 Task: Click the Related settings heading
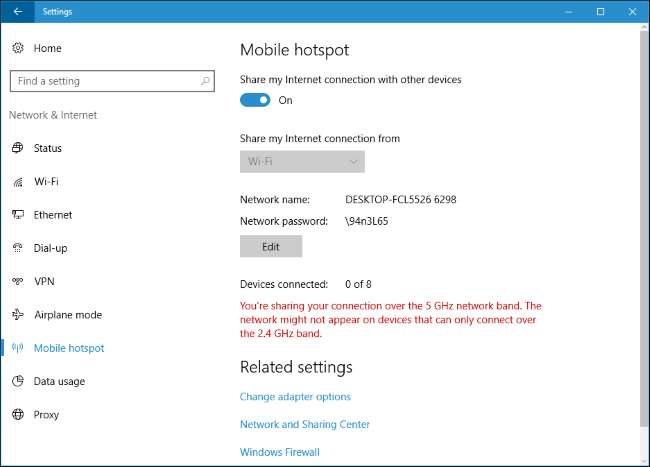coord(296,367)
